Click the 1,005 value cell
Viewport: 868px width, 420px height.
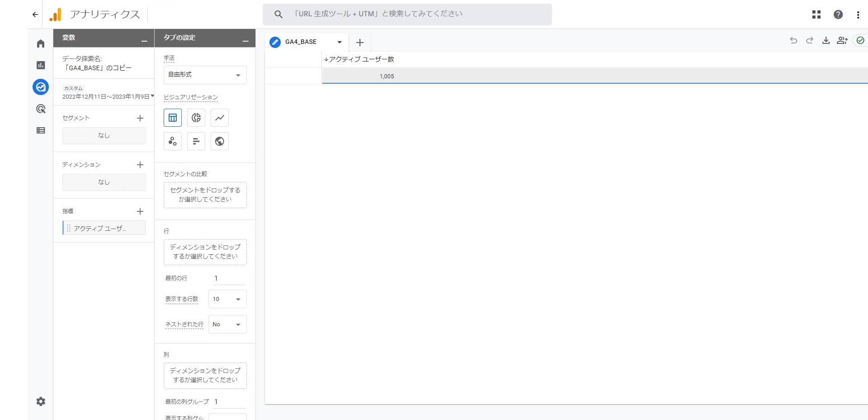point(387,76)
